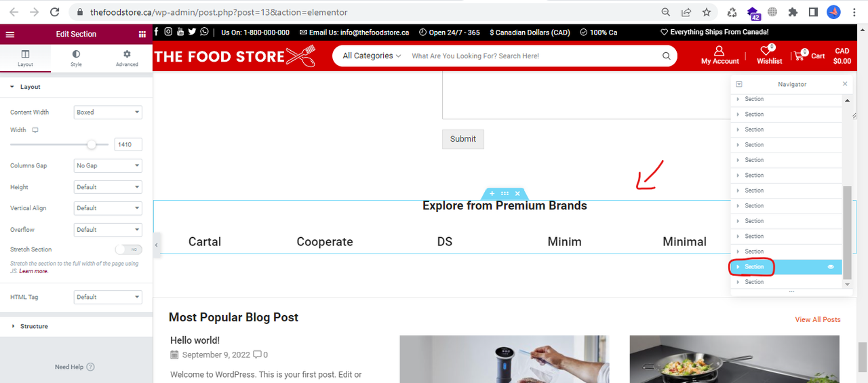Select the Minim brand
The height and width of the screenshot is (383, 868).
pyautogui.click(x=565, y=242)
